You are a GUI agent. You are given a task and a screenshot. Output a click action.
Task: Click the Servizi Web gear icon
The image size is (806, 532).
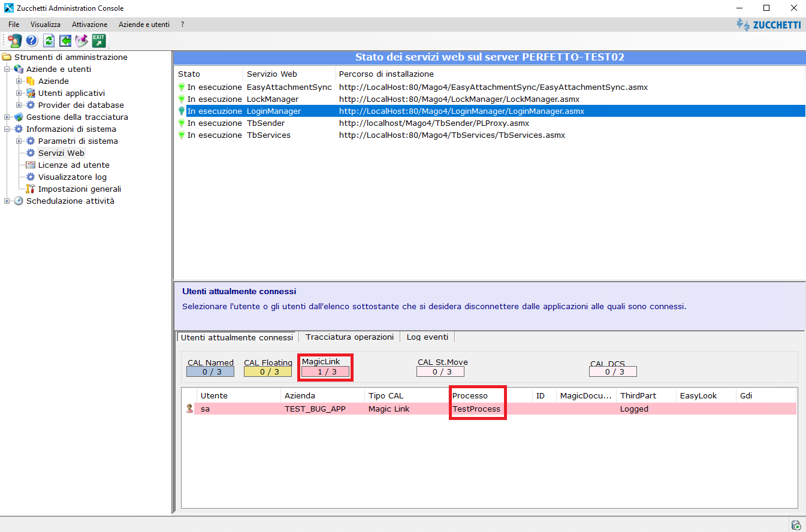tap(31, 153)
